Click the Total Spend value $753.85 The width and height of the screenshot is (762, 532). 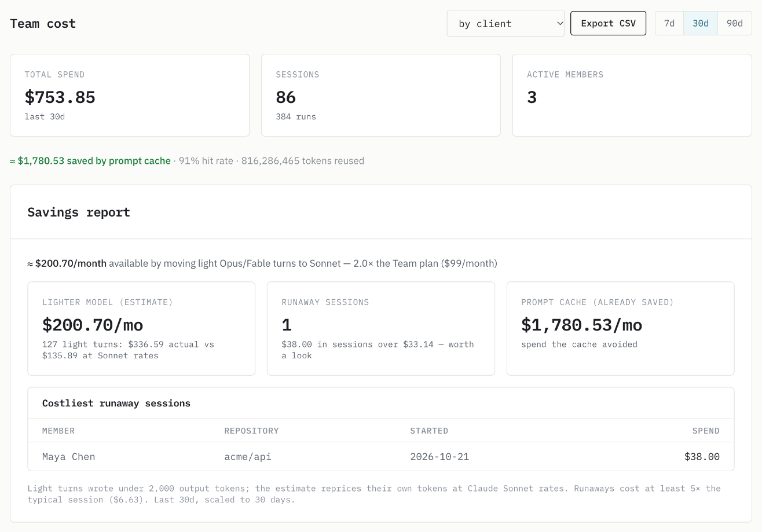click(x=60, y=97)
